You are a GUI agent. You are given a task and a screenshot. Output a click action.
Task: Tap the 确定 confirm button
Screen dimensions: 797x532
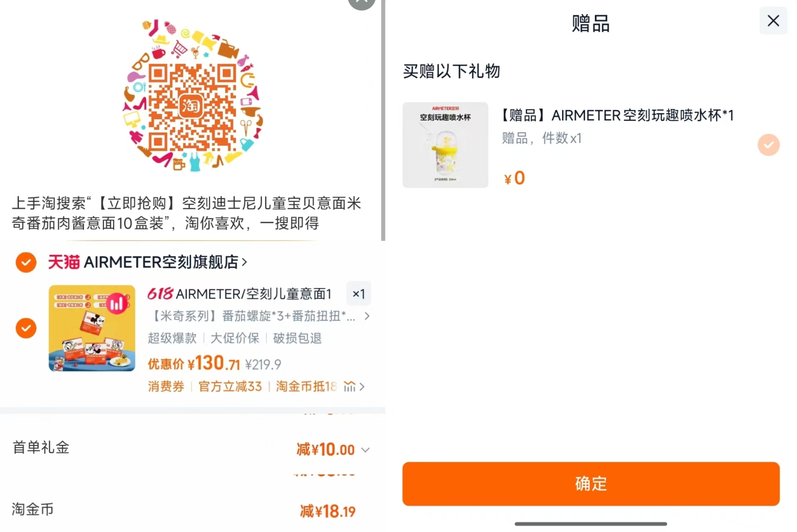click(x=590, y=484)
